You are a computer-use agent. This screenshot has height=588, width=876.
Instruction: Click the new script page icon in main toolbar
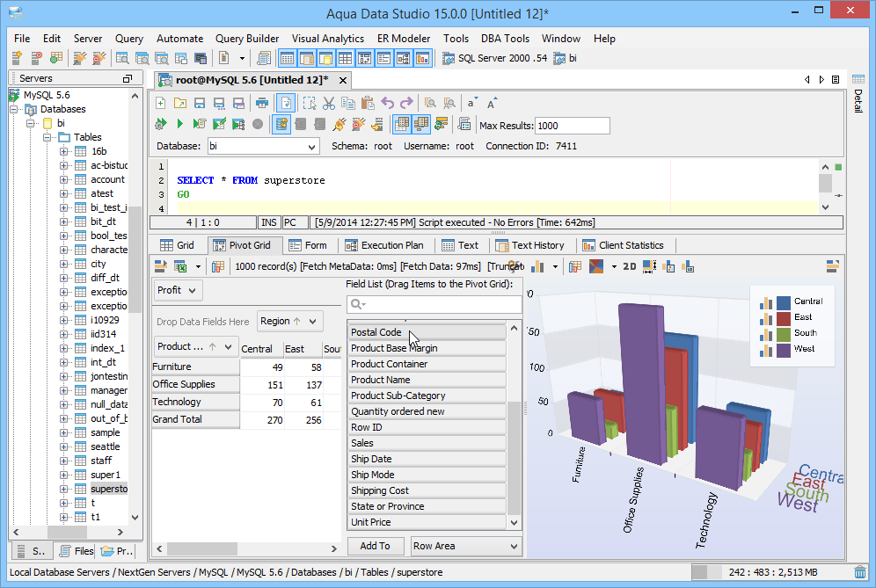224,58
